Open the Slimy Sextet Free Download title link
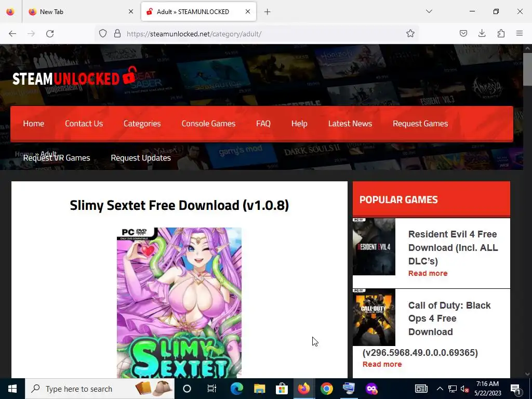Viewport: 532px width, 399px height. [179, 205]
